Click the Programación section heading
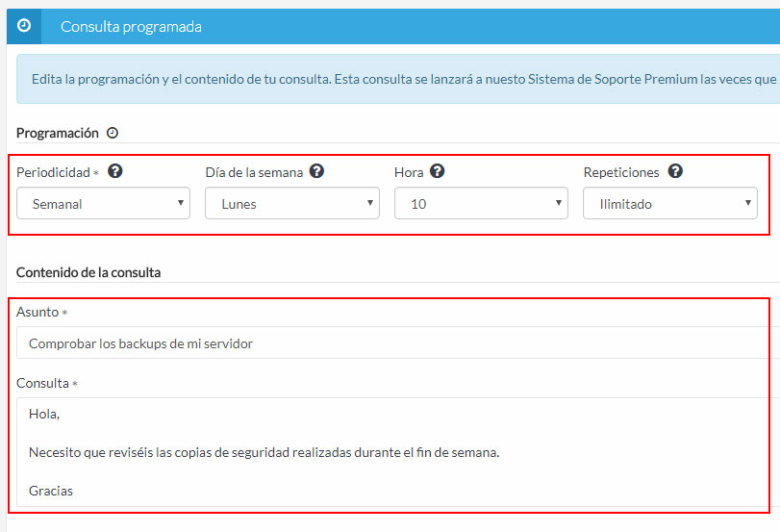 58,134
